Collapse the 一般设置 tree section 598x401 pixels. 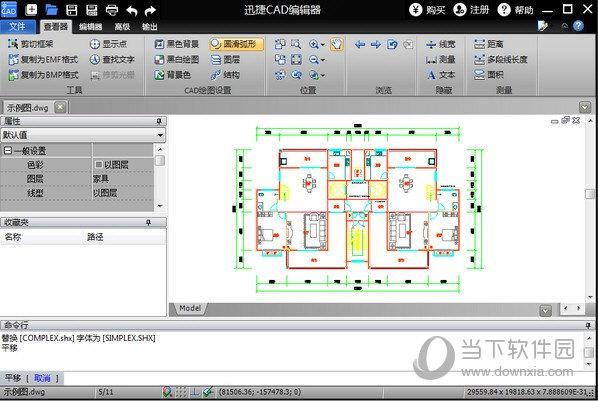[7, 151]
